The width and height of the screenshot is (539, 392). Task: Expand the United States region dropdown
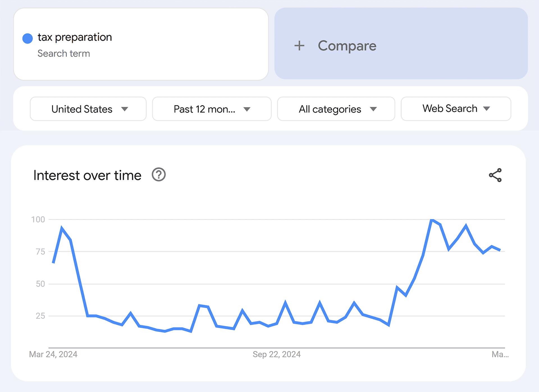pos(88,109)
